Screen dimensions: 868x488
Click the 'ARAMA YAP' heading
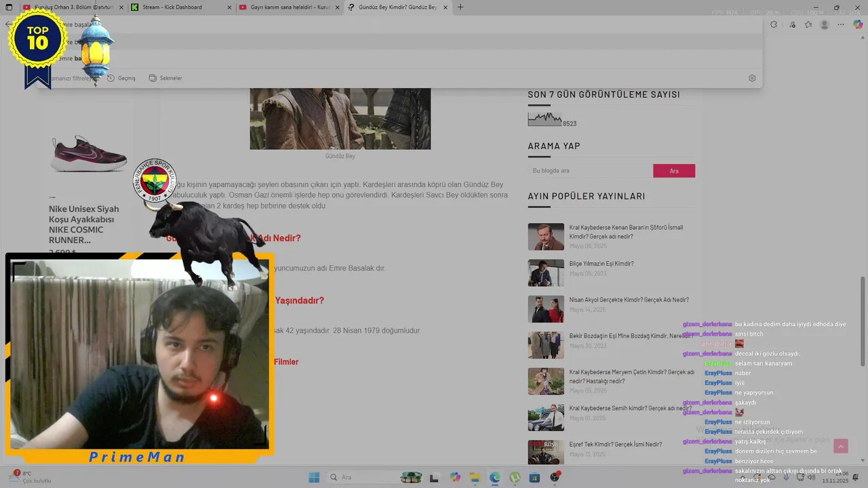pos(554,146)
